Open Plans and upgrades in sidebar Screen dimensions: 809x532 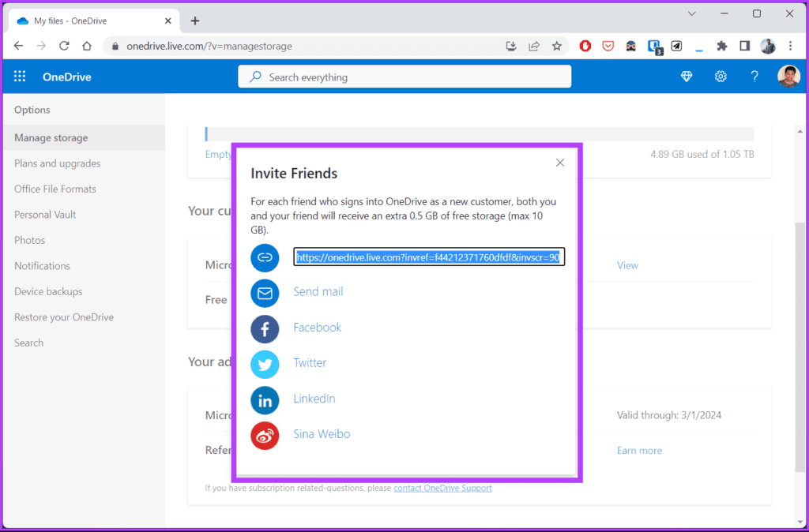(57, 163)
